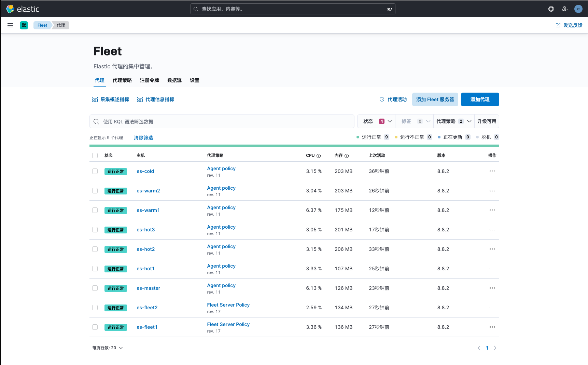Open 代理活动 agent activity
Viewport: 588px width, 365px height.
click(393, 99)
